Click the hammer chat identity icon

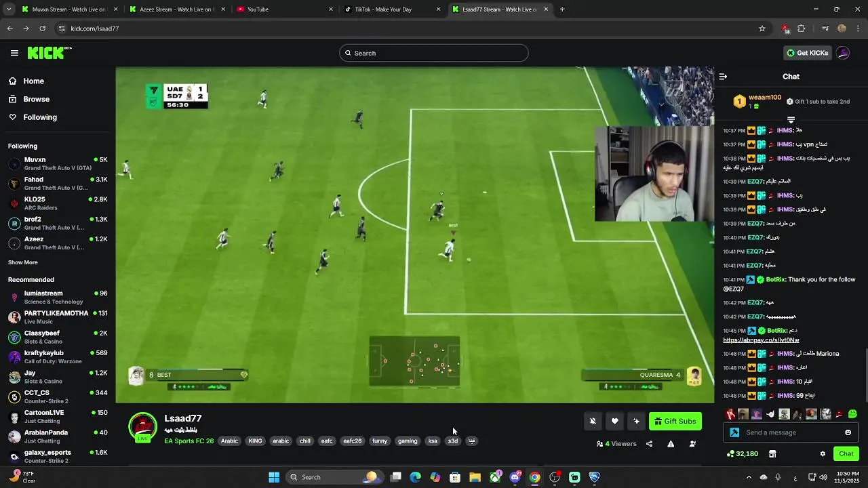[x=734, y=432]
